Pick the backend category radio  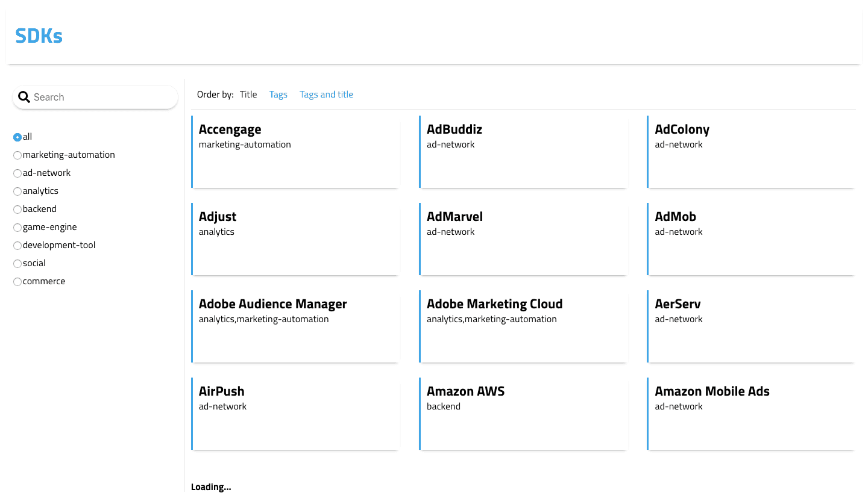[17, 210]
